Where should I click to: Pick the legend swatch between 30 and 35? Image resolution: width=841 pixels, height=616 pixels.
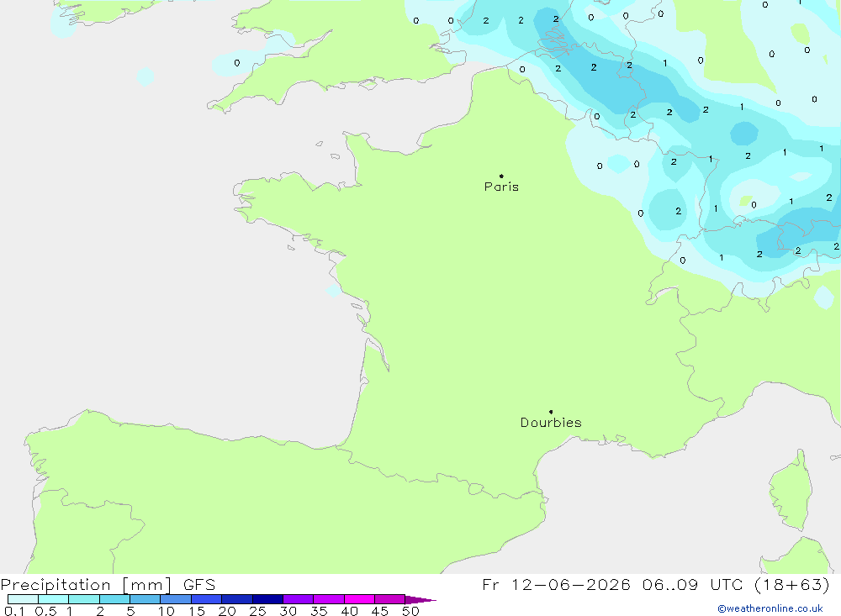[x=299, y=599]
